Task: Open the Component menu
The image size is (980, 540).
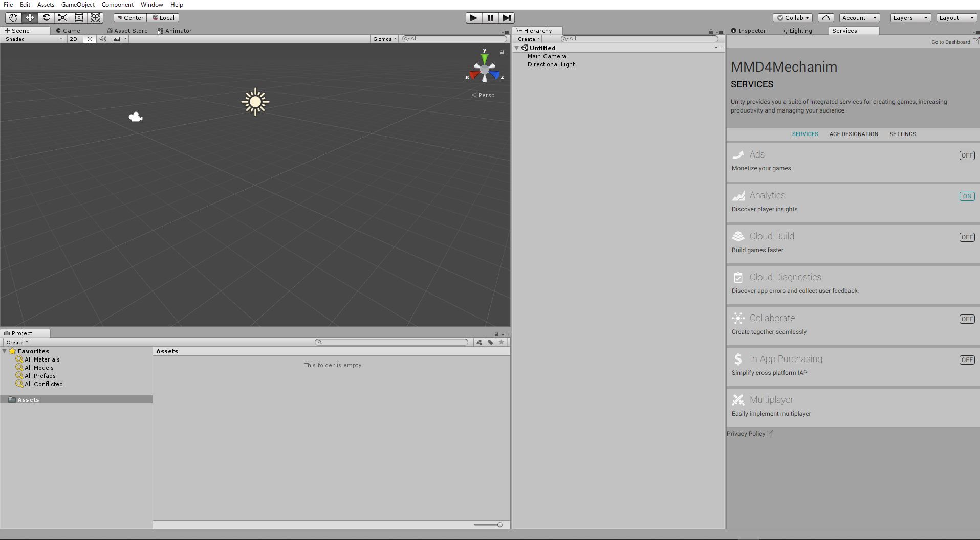Action: click(117, 5)
